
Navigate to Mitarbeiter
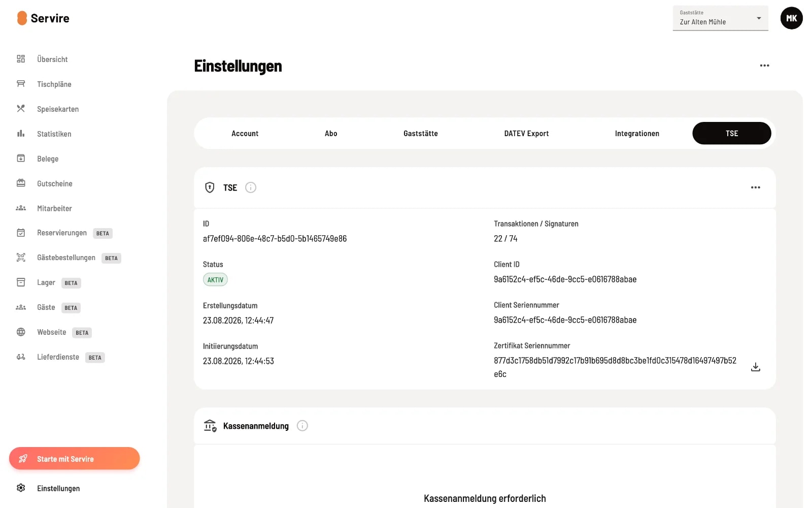(x=54, y=208)
